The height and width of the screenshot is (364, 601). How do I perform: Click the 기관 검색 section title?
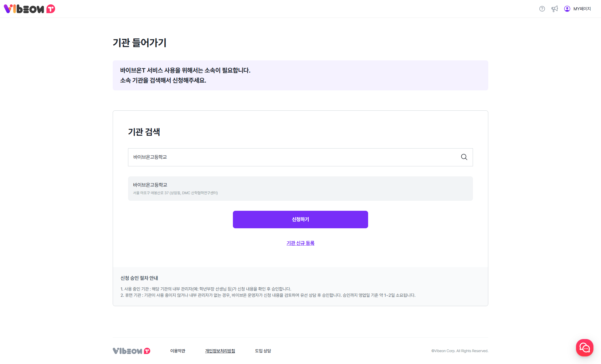pos(144,132)
